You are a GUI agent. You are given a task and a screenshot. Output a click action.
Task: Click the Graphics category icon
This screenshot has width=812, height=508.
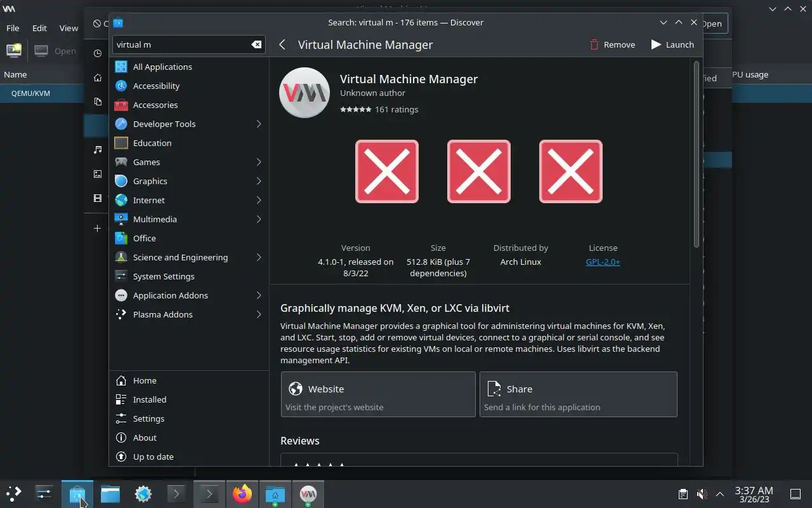coord(121,181)
